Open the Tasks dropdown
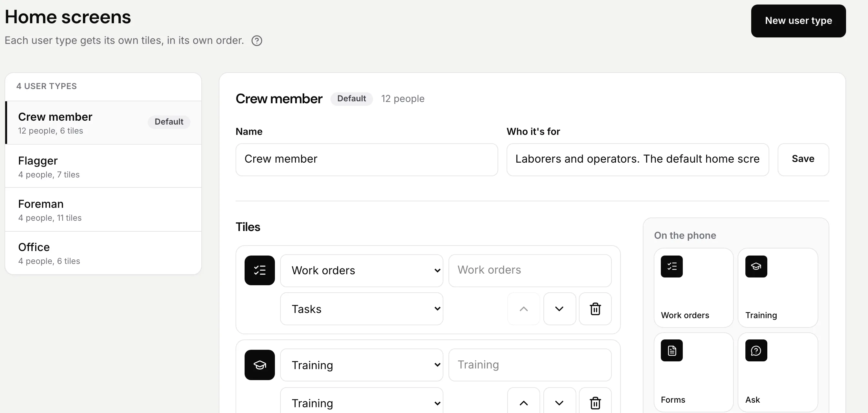868x413 pixels. point(361,308)
